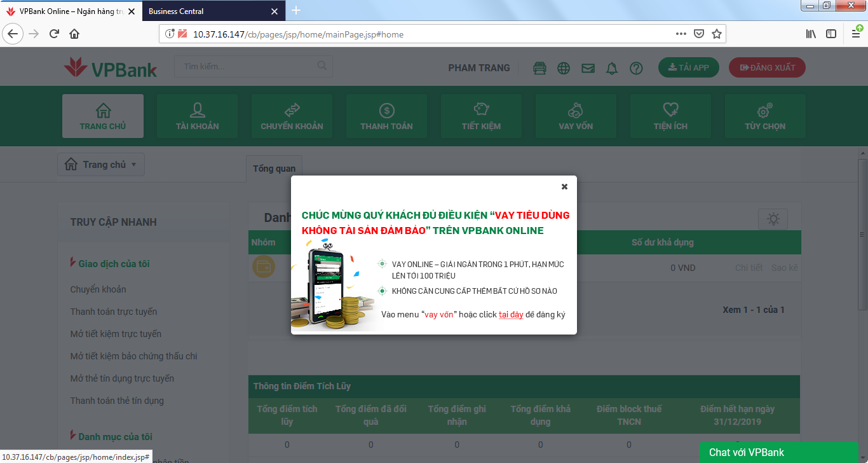This screenshot has height=463, width=868.
Task: Click the PHAM TRANG username
Action: (x=479, y=68)
